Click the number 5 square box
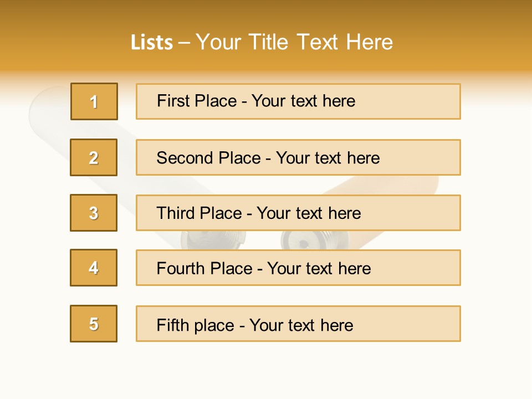 (x=94, y=324)
